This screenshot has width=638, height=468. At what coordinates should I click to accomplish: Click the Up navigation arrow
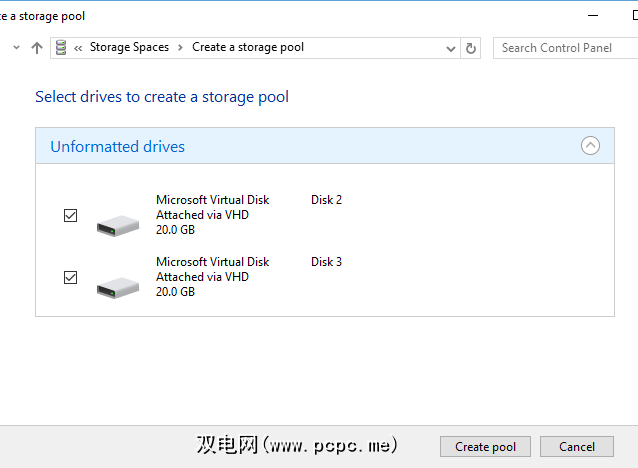point(37,48)
